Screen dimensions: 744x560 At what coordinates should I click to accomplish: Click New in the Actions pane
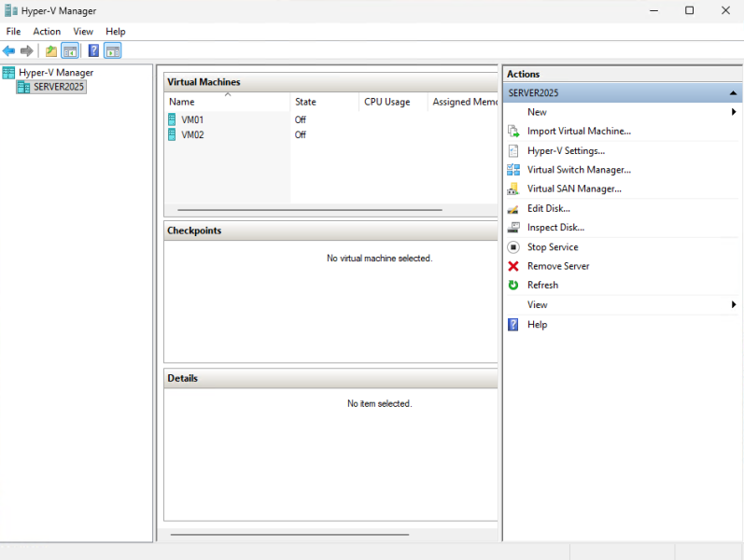point(537,112)
